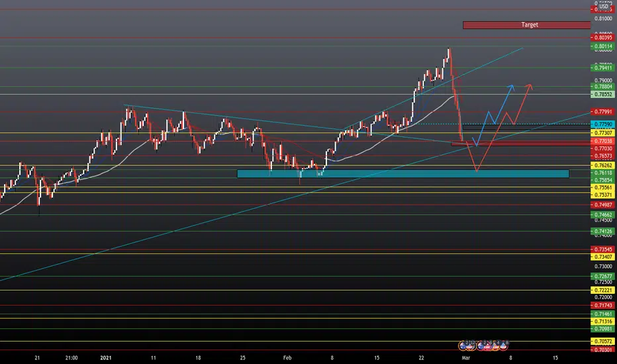The image size is (617, 364).
Task: Click the 0.72677 green price label
Action: coord(603,276)
